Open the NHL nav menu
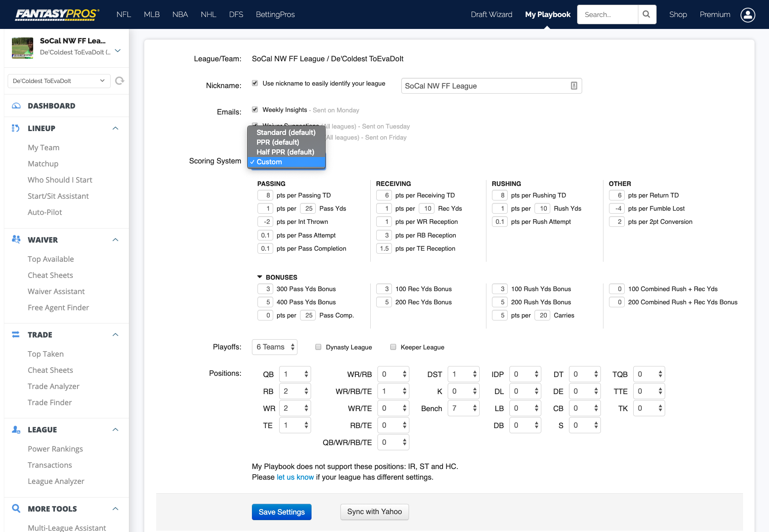The width and height of the screenshot is (769, 532). [209, 14]
